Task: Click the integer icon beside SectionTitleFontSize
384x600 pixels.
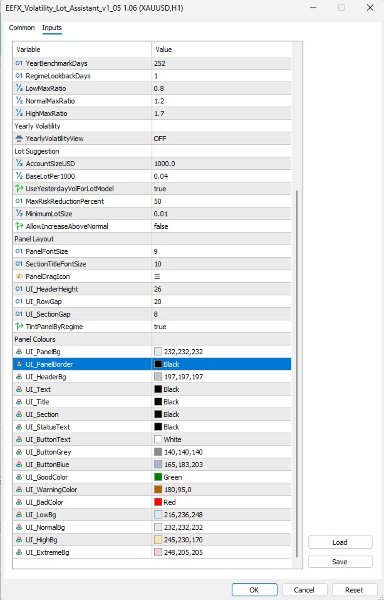Action: [x=19, y=264]
